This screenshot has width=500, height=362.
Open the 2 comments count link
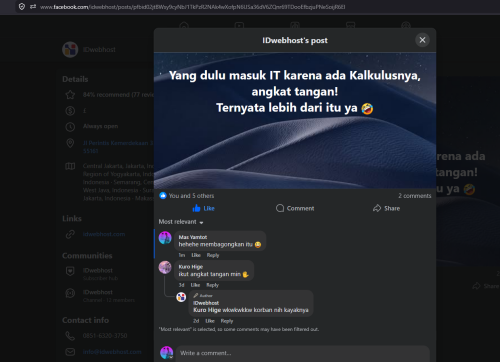pos(415,196)
